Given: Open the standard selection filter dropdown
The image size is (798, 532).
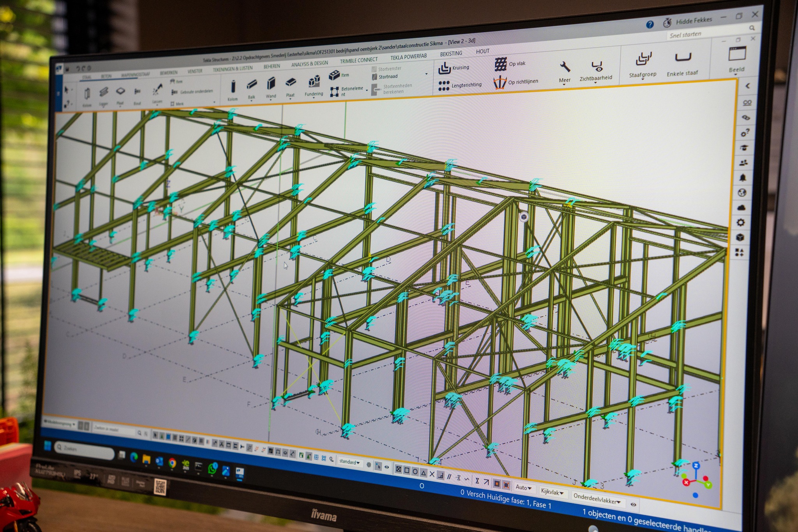Looking at the screenshot, I should tap(349, 462).
